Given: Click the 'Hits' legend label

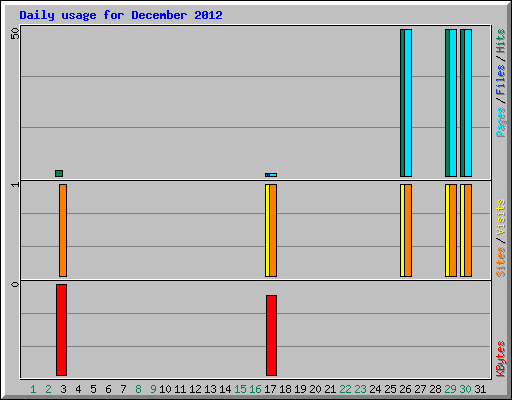Looking at the screenshot, I should point(500,41).
